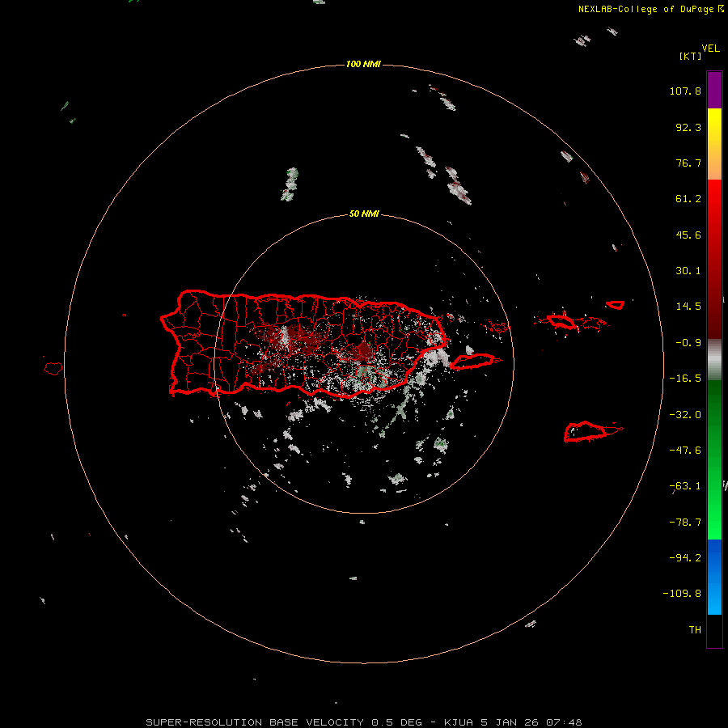Image resolution: width=728 pixels, height=728 pixels.
Task: Click the 50 NMI range ring label
Action: (363, 214)
